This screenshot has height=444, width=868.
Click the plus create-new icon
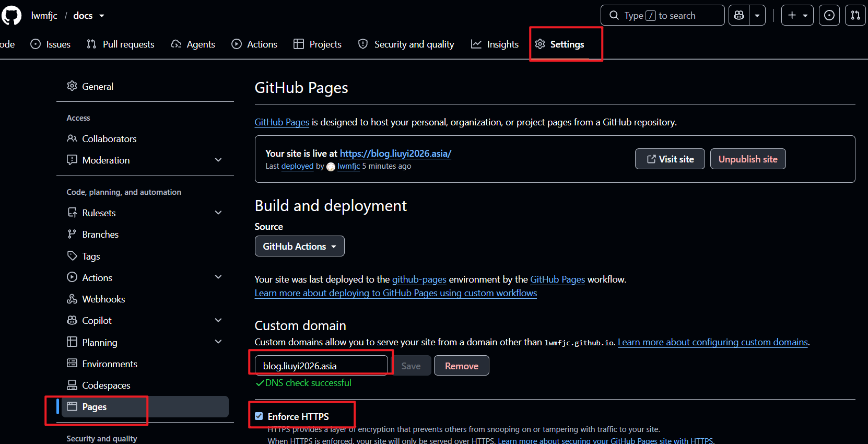792,16
